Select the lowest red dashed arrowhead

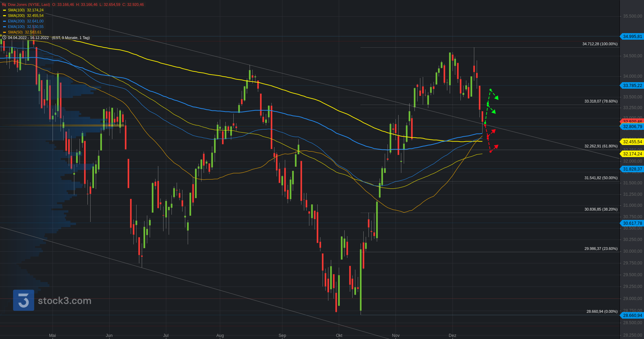click(496, 146)
